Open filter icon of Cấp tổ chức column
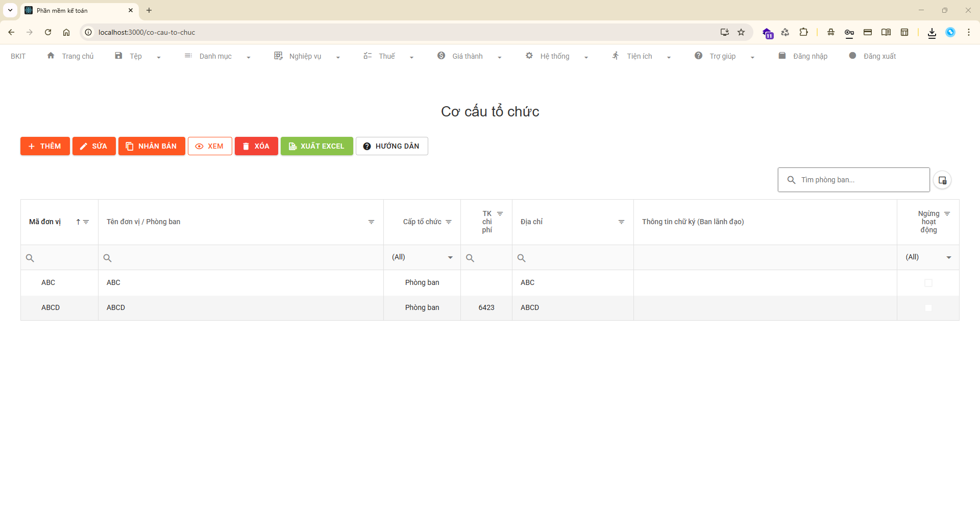 [x=449, y=222]
